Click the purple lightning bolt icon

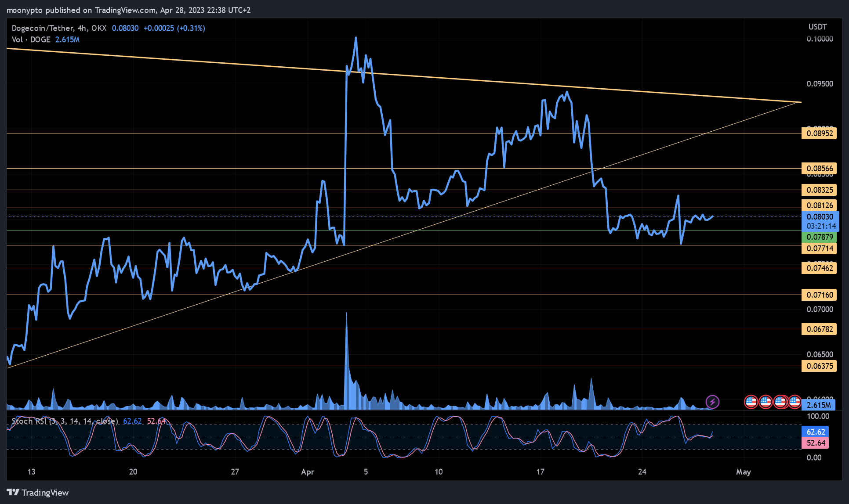[x=712, y=401]
